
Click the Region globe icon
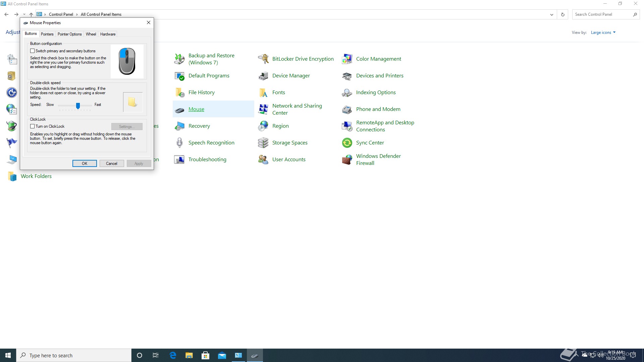263,126
